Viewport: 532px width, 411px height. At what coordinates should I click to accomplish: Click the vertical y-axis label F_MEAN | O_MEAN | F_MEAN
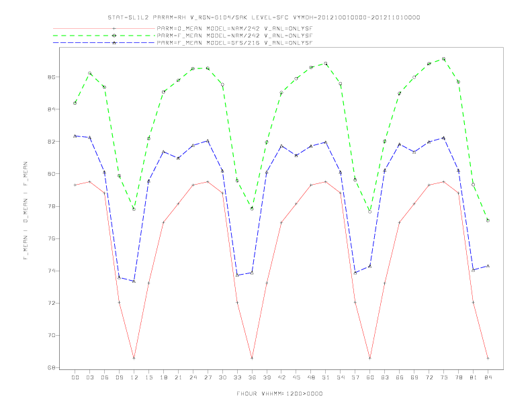coord(26,211)
